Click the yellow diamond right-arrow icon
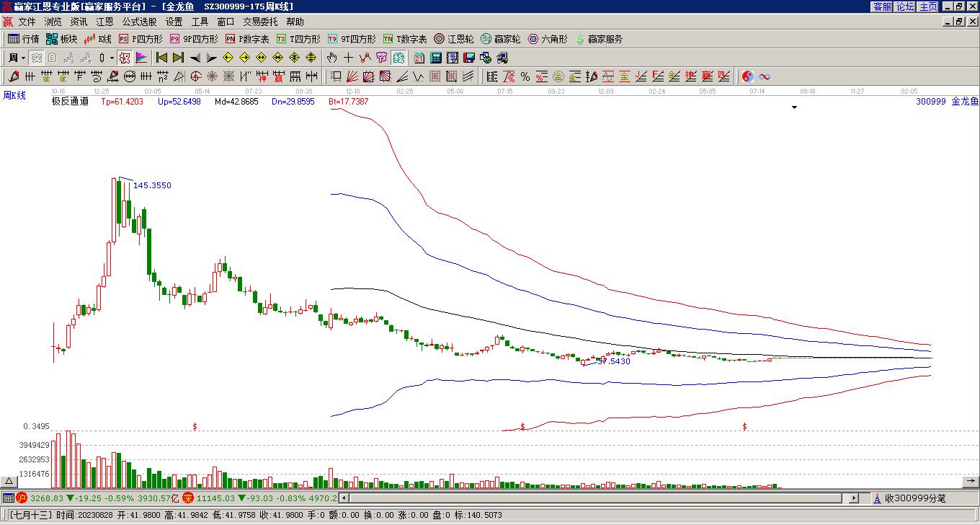This screenshot has height=525, width=980. click(x=245, y=58)
